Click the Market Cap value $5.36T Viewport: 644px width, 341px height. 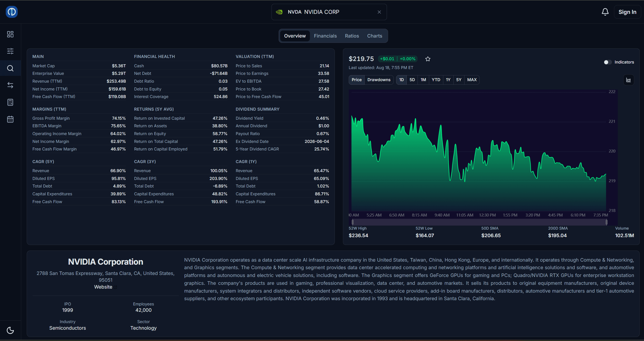pyautogui.click(x=119, y=66)
